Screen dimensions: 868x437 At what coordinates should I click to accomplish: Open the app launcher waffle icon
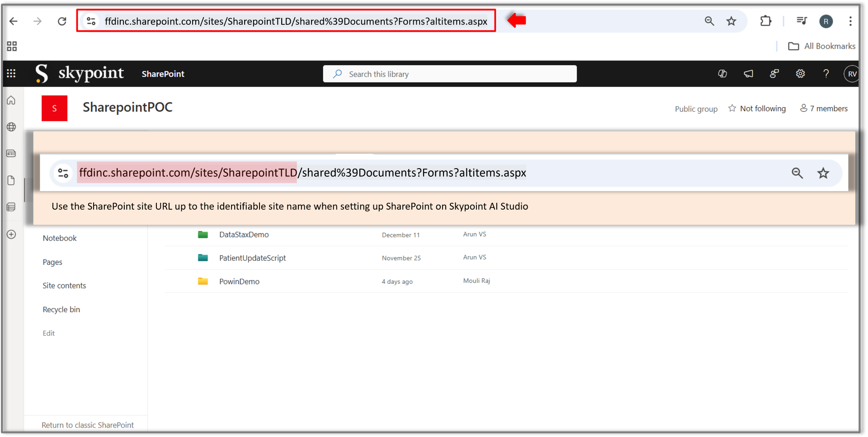coord(11,74)
